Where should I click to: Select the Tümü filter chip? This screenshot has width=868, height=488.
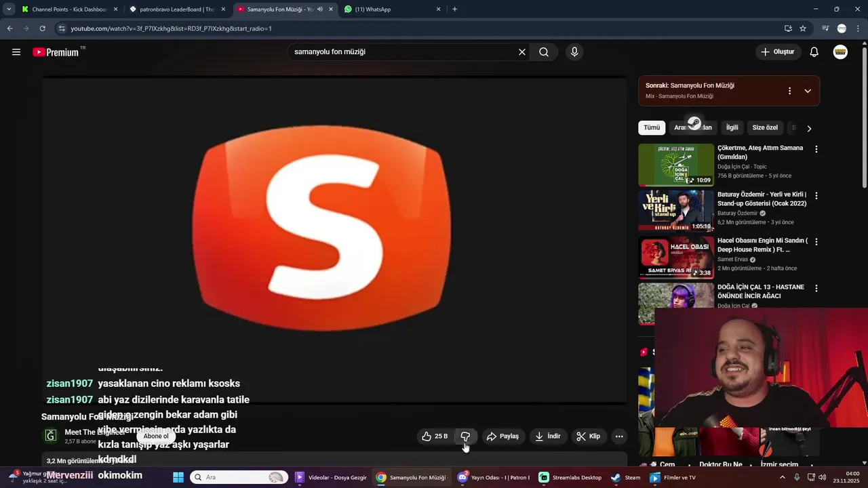[x=652, y=127]
